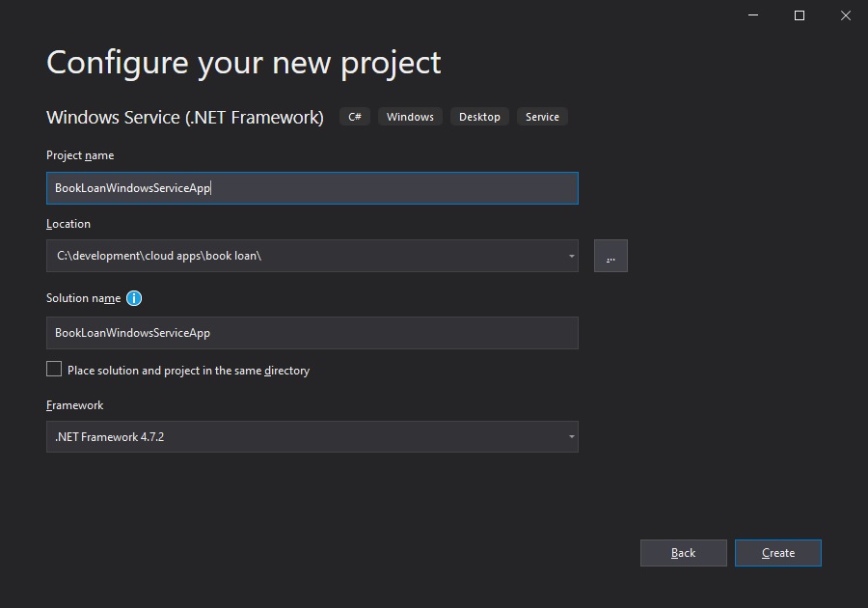Open the browse location ellipsis button

pos(610,256)
